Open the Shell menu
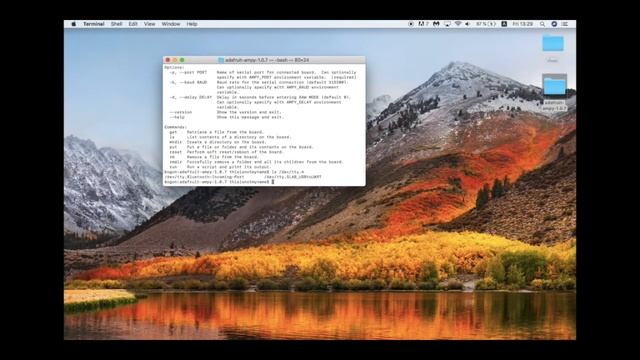This screenshot has width=640, height=360. pyautogui.click(x=116, y=24)
